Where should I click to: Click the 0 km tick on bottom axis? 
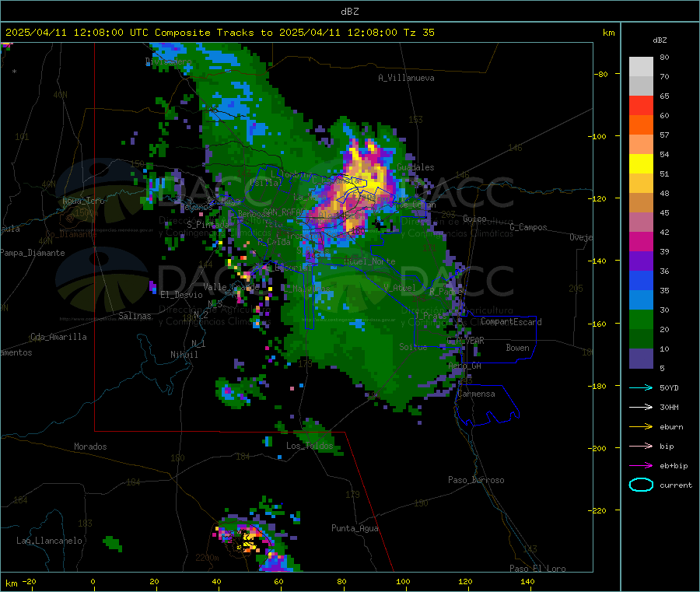point(93,581)
